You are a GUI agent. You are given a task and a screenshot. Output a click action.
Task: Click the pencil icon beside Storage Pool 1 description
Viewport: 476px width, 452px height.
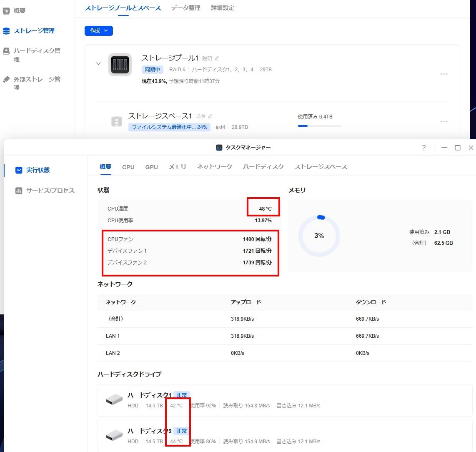click(x=217, y=58)
